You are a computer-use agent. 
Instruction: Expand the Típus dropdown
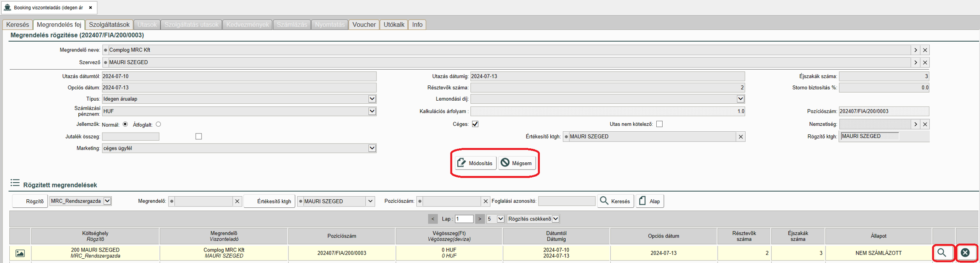(x=372, y=99)
